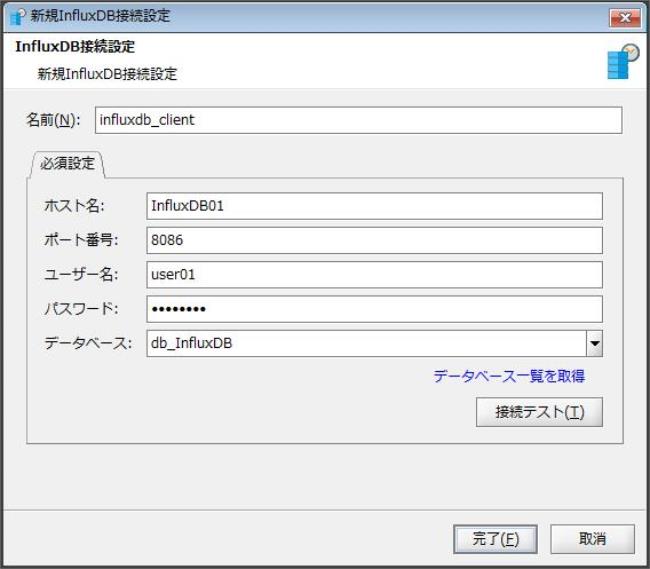The height and width of the screenshot is (569, 650).
Task: Click the 名前 field containing influxdb_client
Action: click(x=358, y=120)
